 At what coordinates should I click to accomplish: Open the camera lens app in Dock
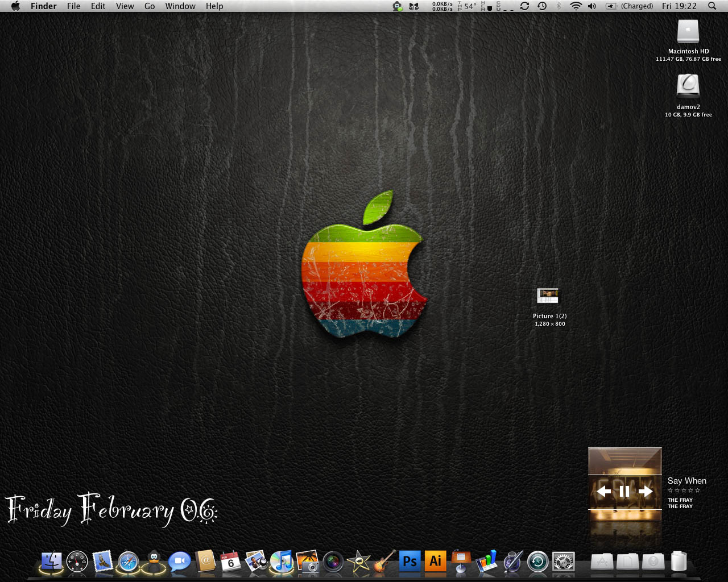(x=333, y=562)
